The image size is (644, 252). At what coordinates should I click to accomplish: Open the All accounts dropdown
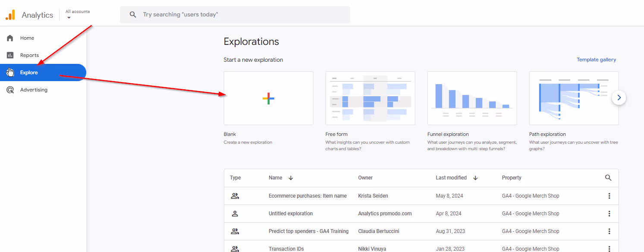[x=78, y=14]
